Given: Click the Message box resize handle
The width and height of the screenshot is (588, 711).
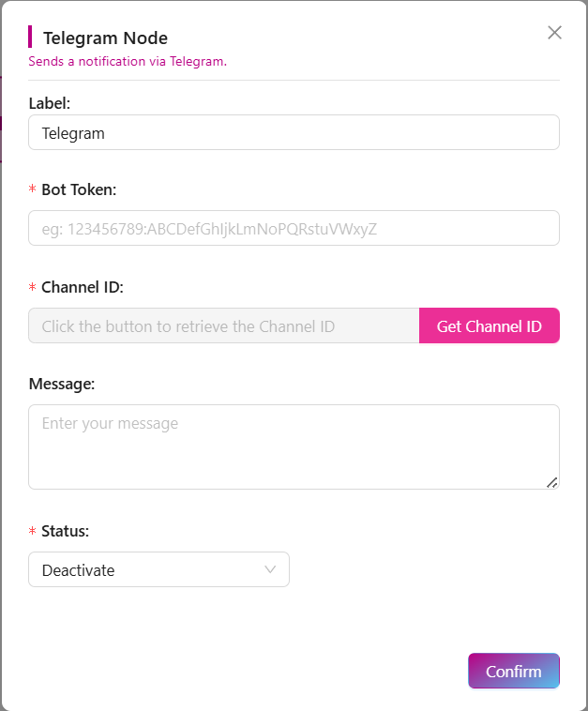Looking at the screenshot, I should pyautogui.click(x=552, y=482).
